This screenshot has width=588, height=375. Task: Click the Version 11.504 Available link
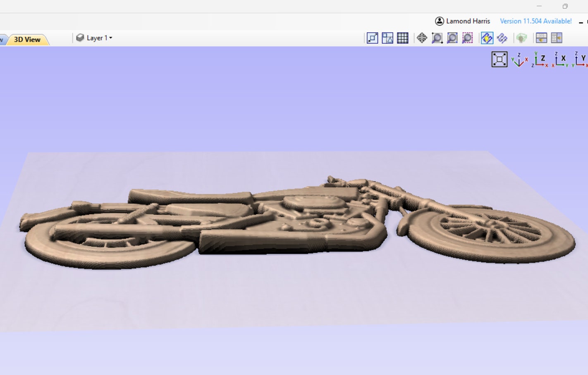point(536,21)
